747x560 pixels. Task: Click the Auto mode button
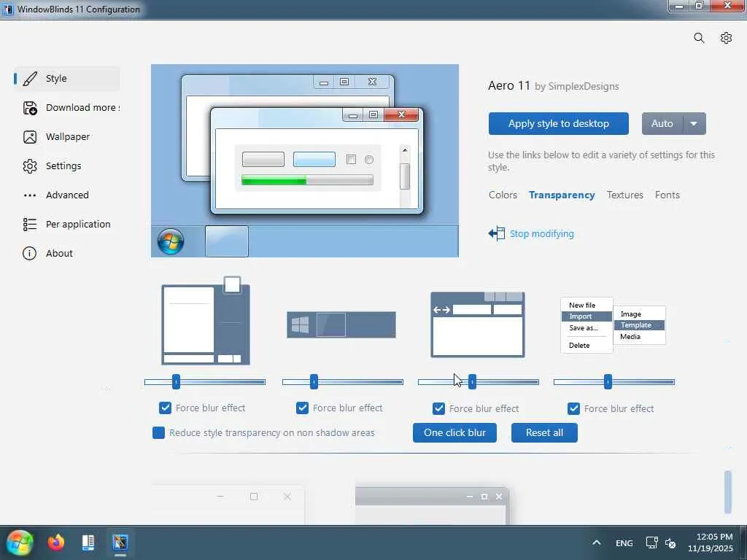pyautogui.click(x=662, y=124)
